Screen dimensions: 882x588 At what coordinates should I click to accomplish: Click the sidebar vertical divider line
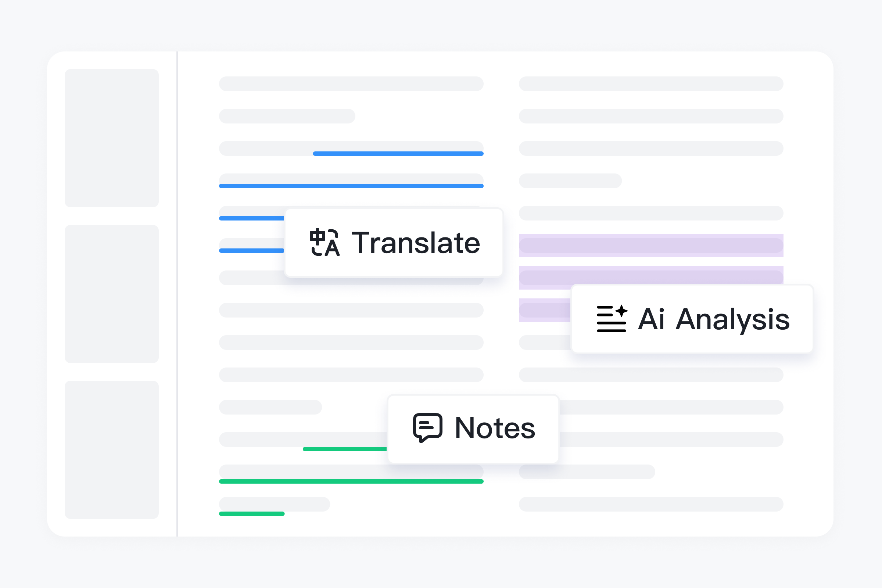177,294
